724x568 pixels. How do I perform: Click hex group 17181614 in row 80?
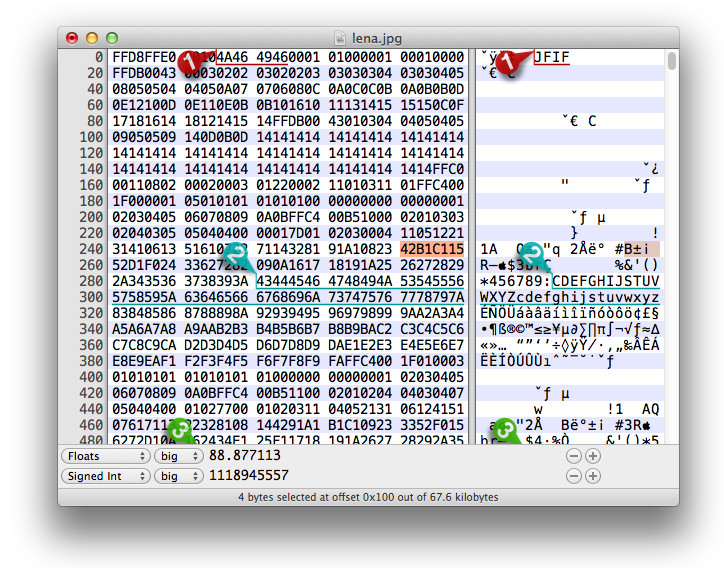pyautogui.click(x=144, y=121)
